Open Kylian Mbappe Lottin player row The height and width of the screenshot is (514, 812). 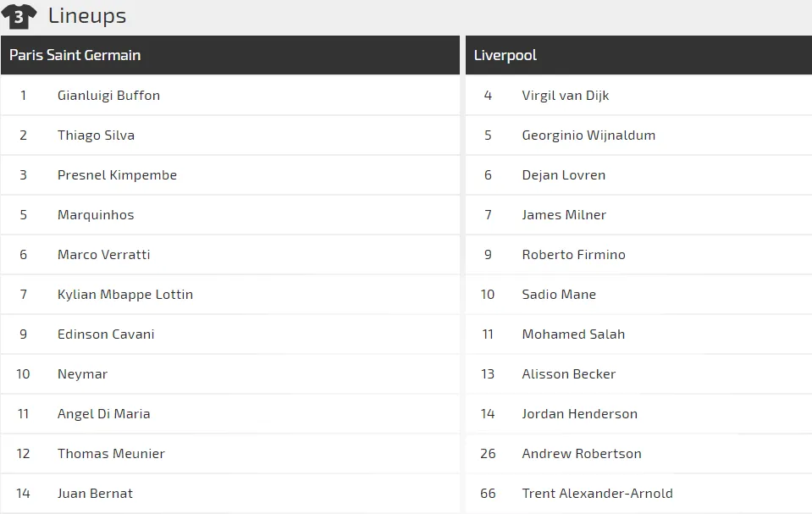point(230,295)
